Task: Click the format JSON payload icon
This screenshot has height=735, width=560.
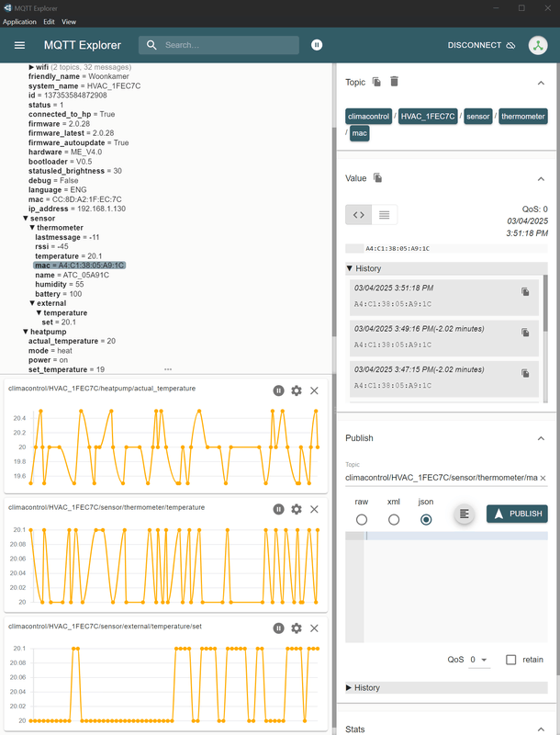Action: (x=464, y=514)
